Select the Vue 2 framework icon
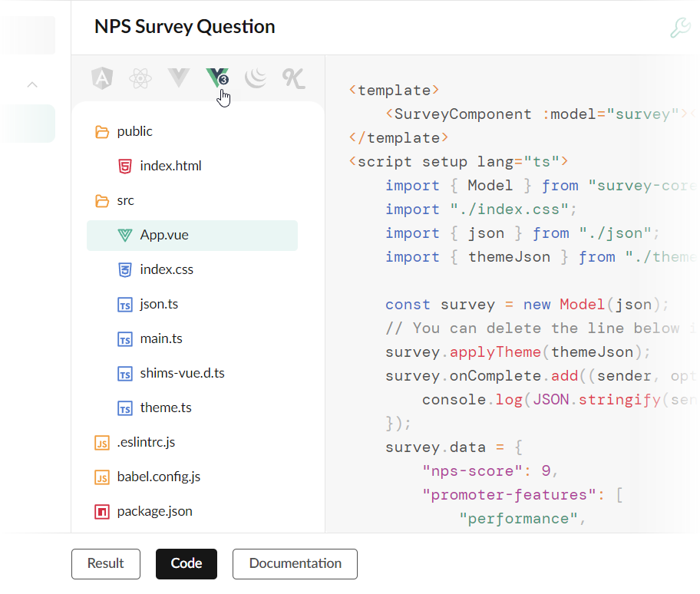 click(178, 77)
